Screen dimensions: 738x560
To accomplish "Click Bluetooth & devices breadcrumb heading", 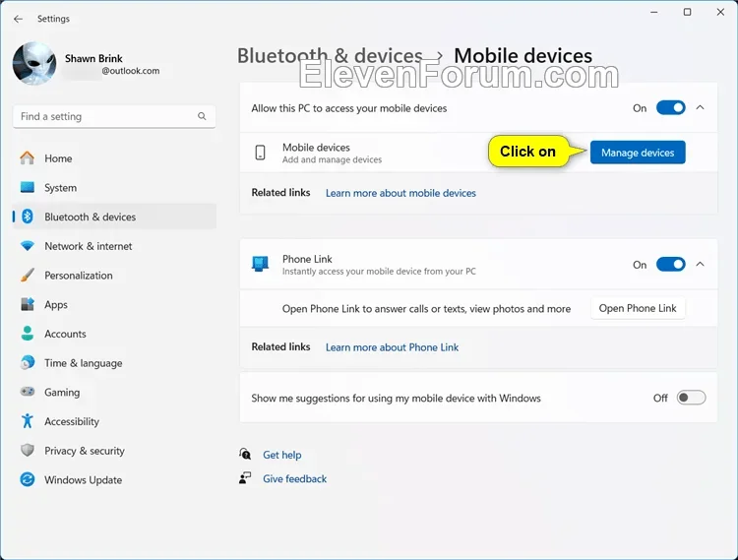I will tap(330, 55).
